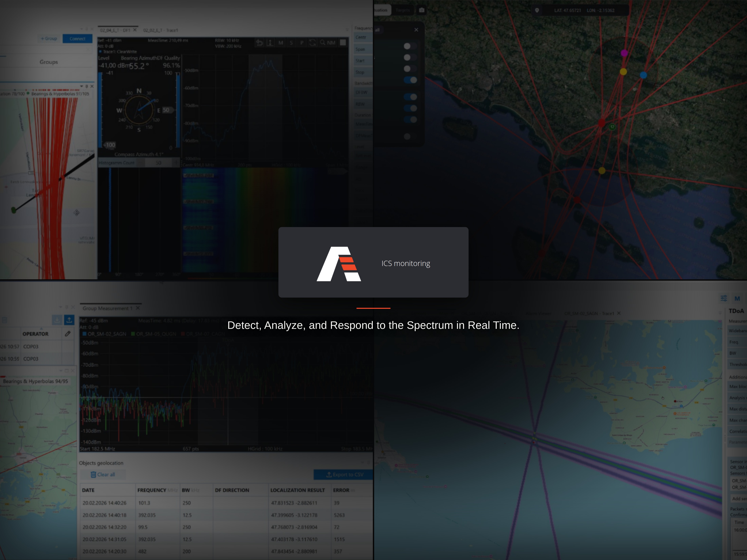Switch to the 02_02_E_T - Trace1 tab
Screen dimensions: 747x560
coord(160,30)
